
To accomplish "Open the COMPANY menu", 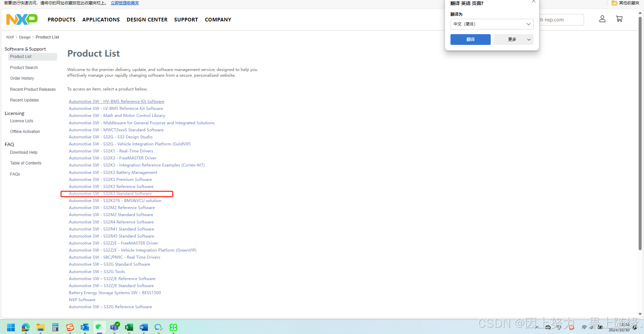I will coord(218,20).
